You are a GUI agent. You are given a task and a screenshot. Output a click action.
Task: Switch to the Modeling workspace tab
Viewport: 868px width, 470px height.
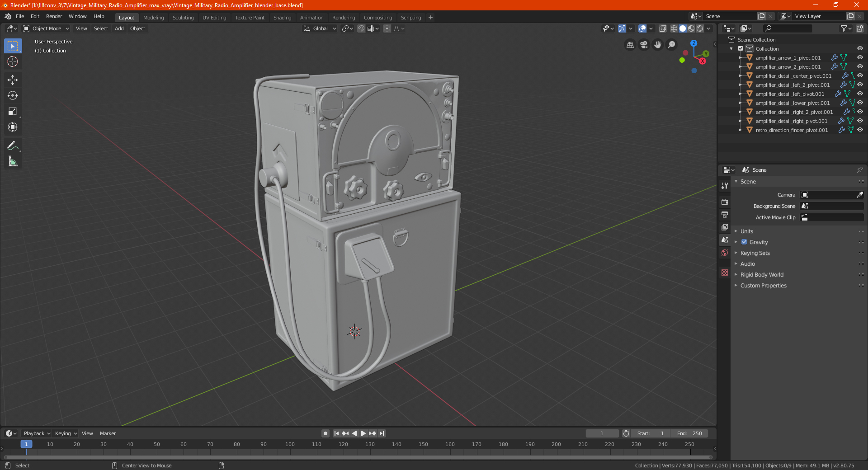(153, 18)
